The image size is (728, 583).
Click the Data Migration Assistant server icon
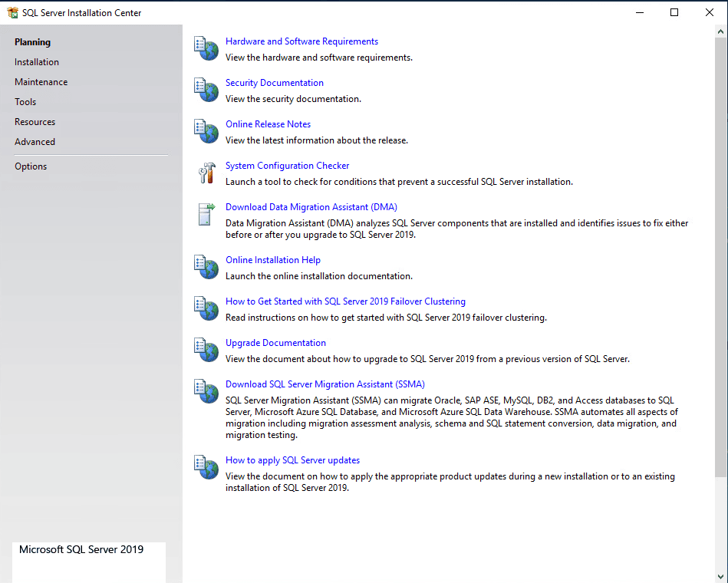pos(206,215)
